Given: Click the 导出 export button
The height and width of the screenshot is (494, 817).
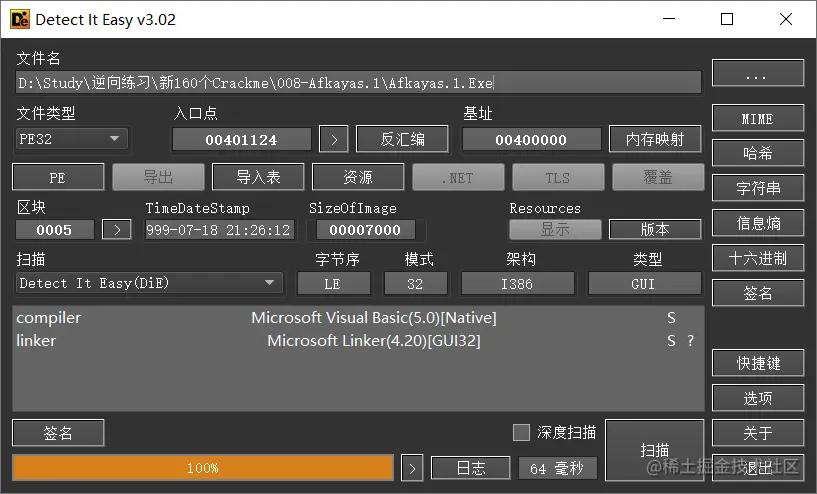Looking at the screenshot, I should (158, 177).
